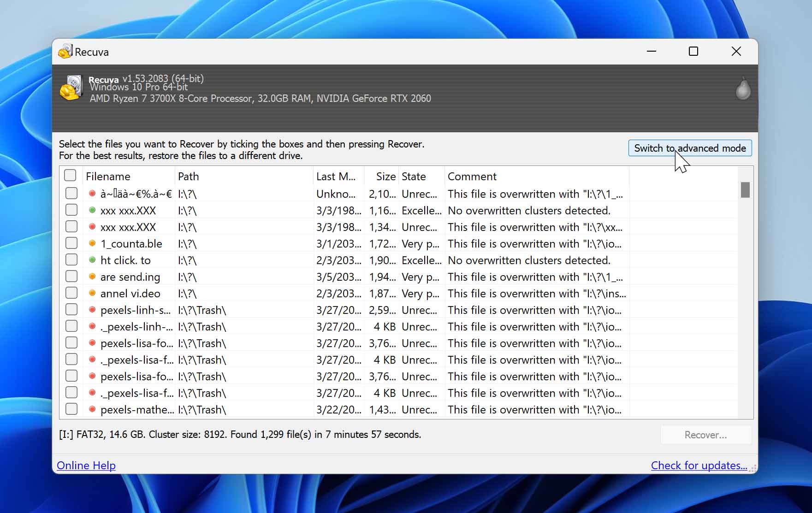Viewport: 812px width, 513px height.
Task: Click red status dot of pexels-linh-s... file
Action: 92,310
